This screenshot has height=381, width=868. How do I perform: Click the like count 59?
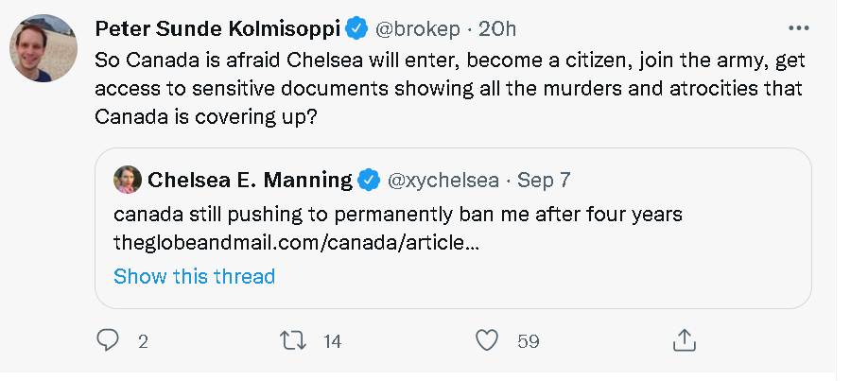tap(528, 341)
